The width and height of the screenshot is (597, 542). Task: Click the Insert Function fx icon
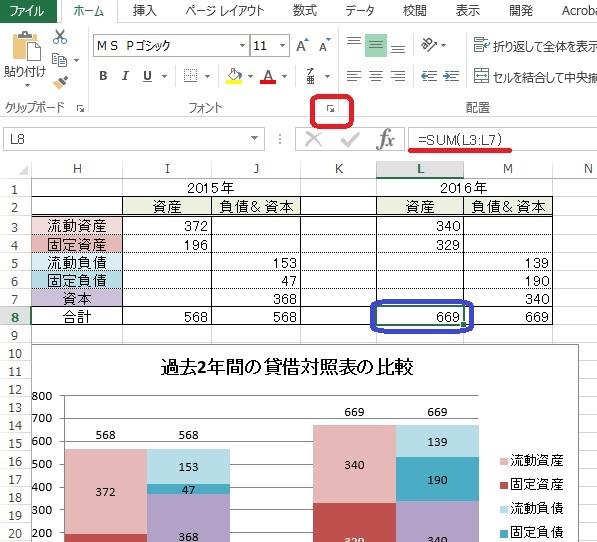385,139
